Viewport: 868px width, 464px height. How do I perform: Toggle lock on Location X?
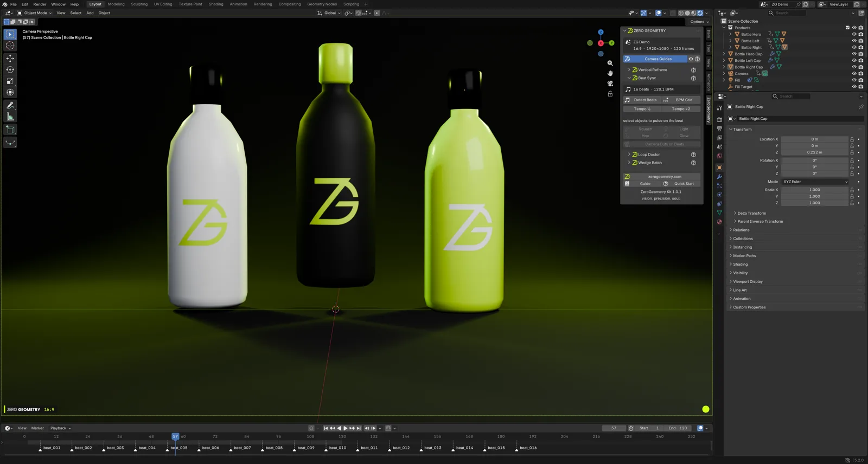(x=852, y=139)
